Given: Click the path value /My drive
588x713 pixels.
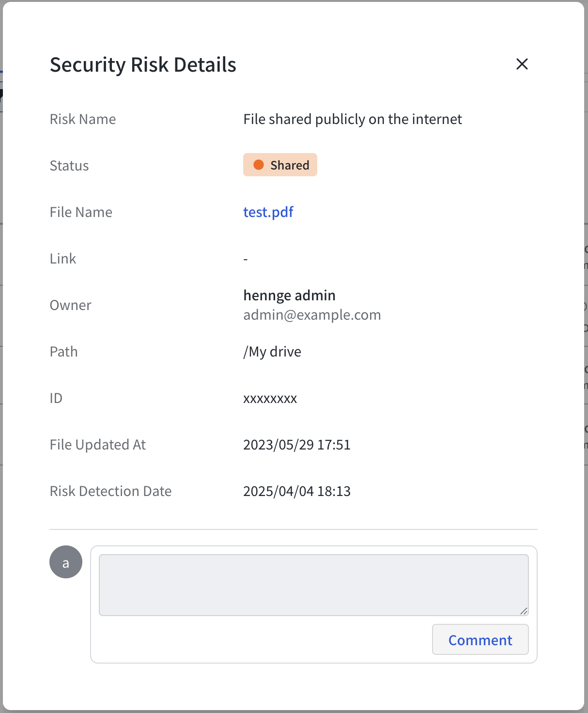Looking at the screenshot, I should tap(272, 352).
